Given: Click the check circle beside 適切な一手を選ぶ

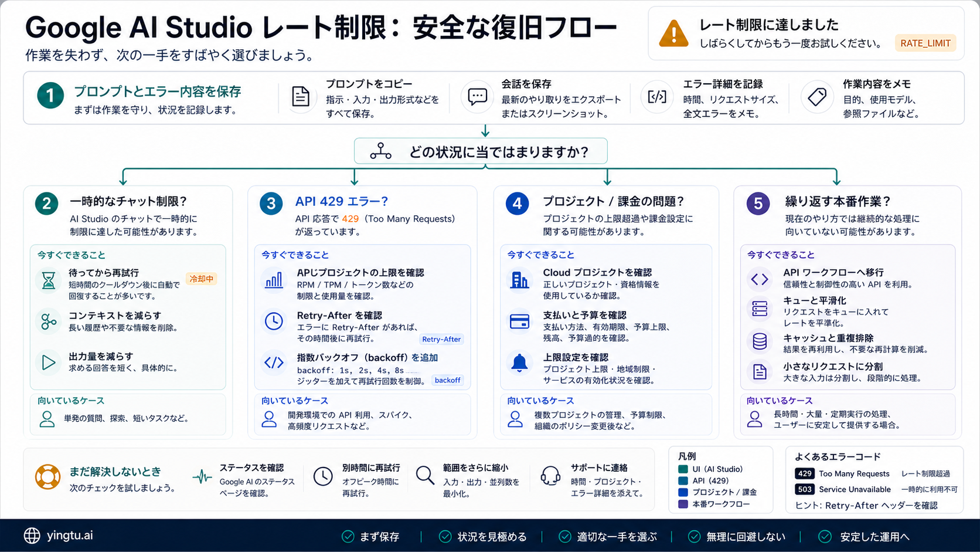Looking at the screenshot, I should 565,536.
